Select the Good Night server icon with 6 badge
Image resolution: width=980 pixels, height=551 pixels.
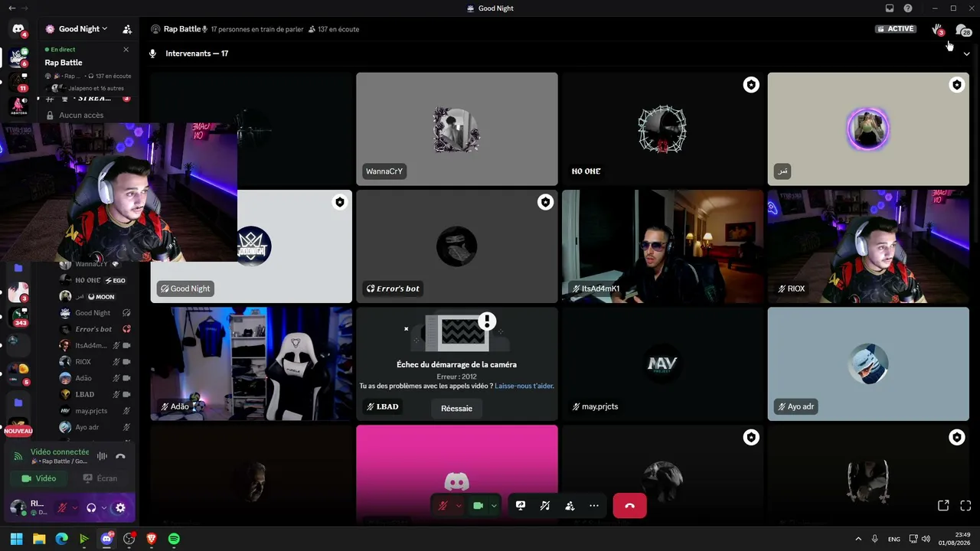18,57
